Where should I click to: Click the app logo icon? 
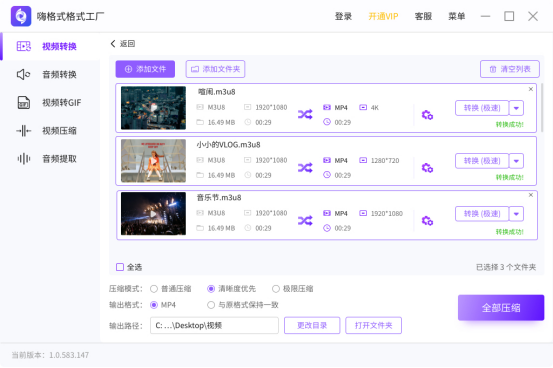click(x=21, y=16)
